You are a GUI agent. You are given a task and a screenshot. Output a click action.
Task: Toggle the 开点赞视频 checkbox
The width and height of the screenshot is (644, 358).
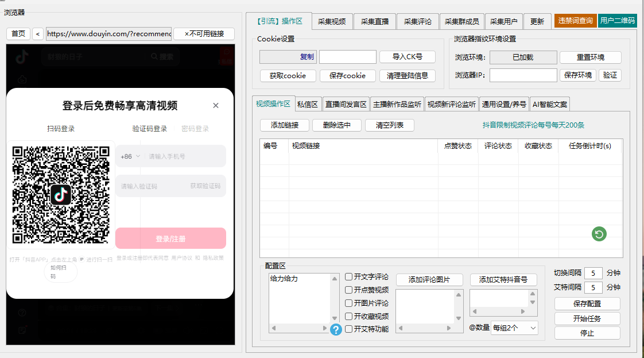349,290
